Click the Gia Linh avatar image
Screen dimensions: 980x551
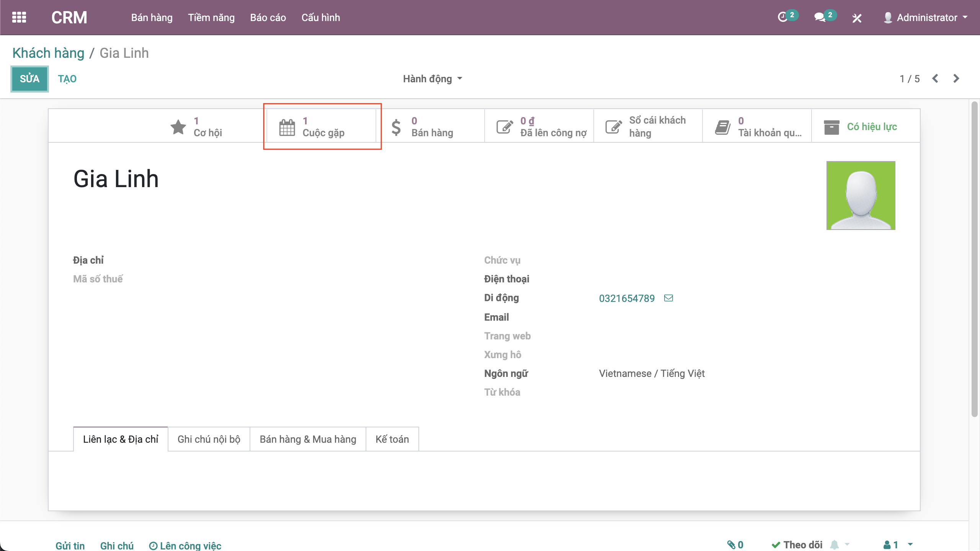(x=860, y=196)
